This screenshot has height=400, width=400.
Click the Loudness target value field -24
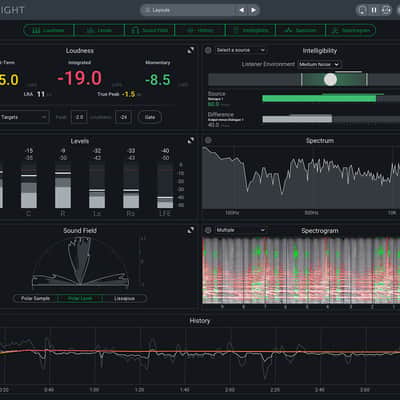(x=123, y=117)
